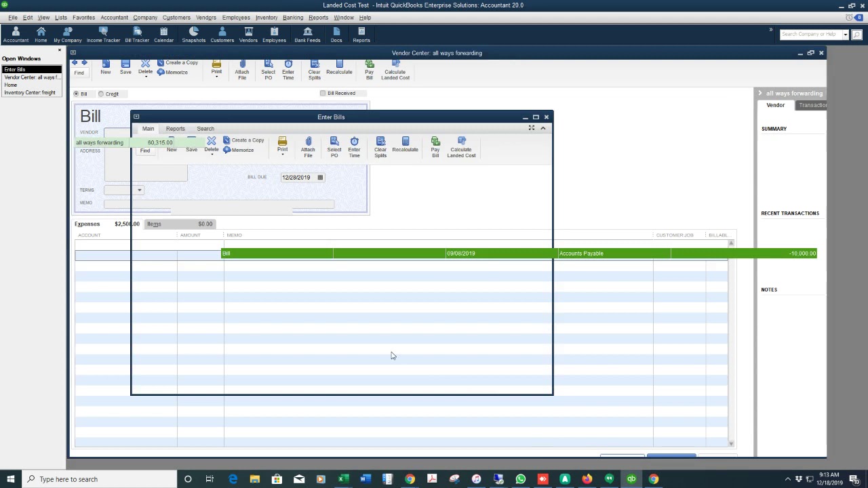The width and height of the screenshot is (868, 488).
Task: Expand the icon bar overflow chevron
Action: coord(770,30)
